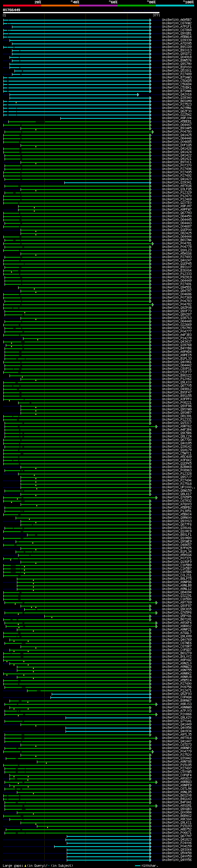197x868 pixels.
Task: Select the white query length bar
Action: (x=81, y=13)
